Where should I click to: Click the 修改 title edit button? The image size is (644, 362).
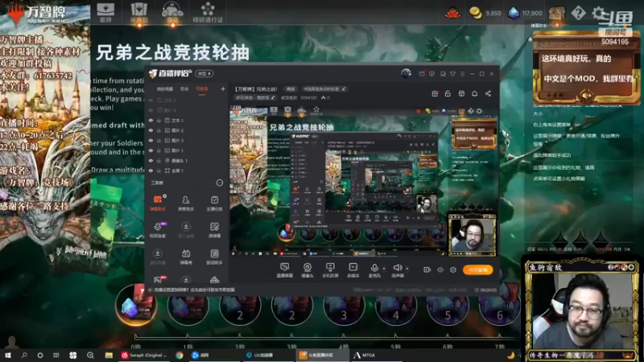click(291, 88)
